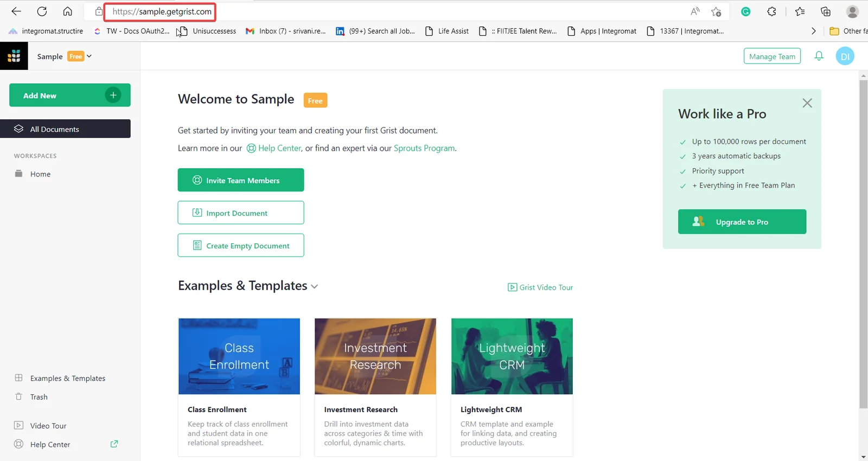The width and height of the screenshot is (868, 461).
Task: Open the Grammarly extension icon
Action: [746, 11]
